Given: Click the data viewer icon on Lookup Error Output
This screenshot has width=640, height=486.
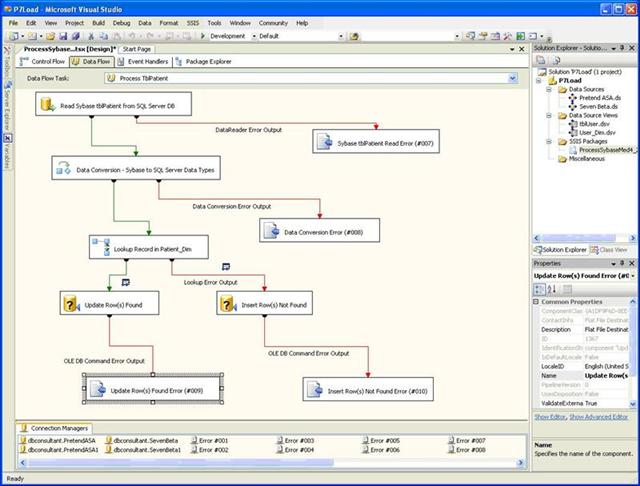Looking at the screenshot, I should [x=226, y=266].
